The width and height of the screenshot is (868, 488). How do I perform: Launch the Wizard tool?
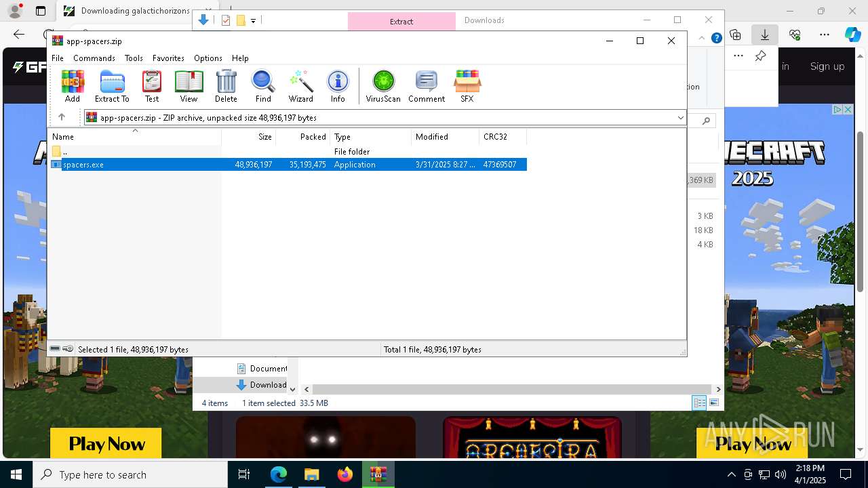(x=300, y=86)
